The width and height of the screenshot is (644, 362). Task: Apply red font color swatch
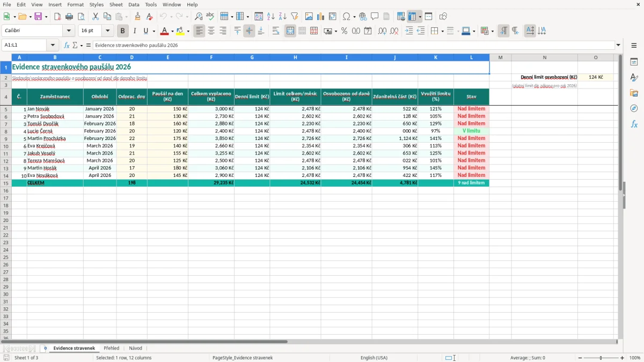[165, 31]
